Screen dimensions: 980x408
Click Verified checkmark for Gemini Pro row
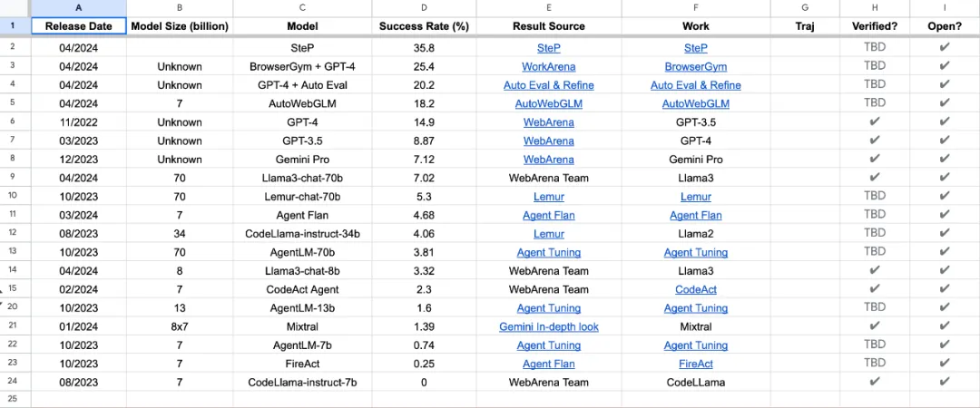tap(875, 159)
